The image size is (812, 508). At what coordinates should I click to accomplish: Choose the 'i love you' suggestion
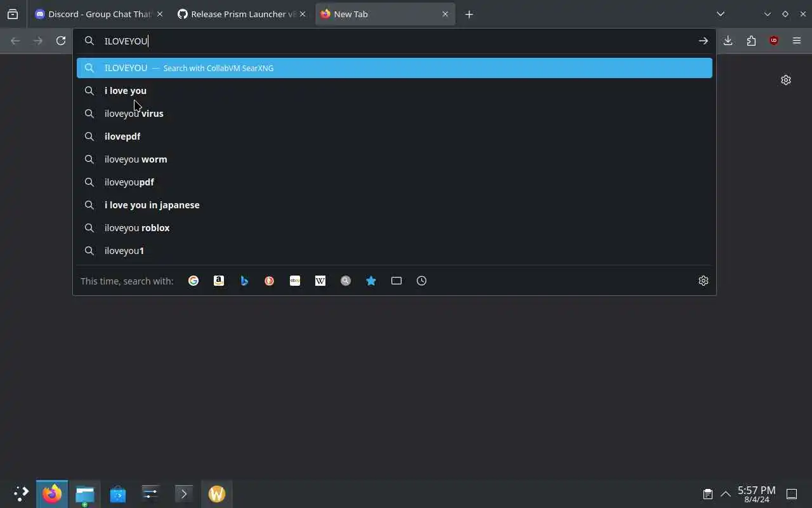pos(395,91)
